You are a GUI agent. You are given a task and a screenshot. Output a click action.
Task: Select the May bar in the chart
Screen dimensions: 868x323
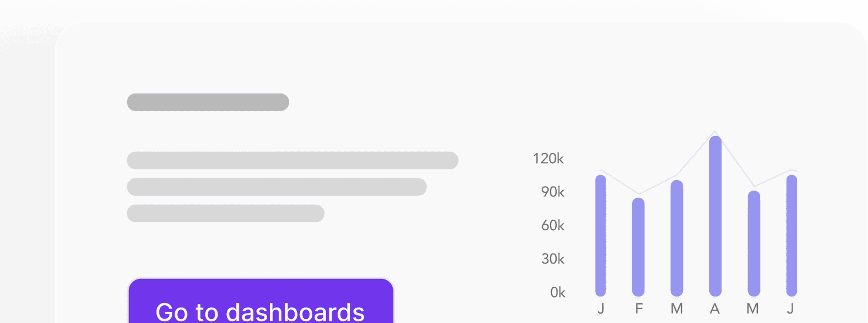pyautogui.click(x=754, y=244)
